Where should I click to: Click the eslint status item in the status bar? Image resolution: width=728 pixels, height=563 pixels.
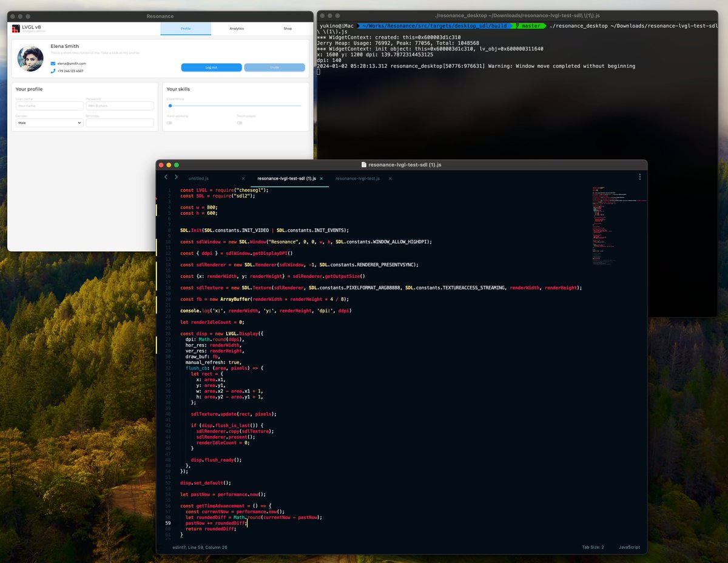[180, 547]
